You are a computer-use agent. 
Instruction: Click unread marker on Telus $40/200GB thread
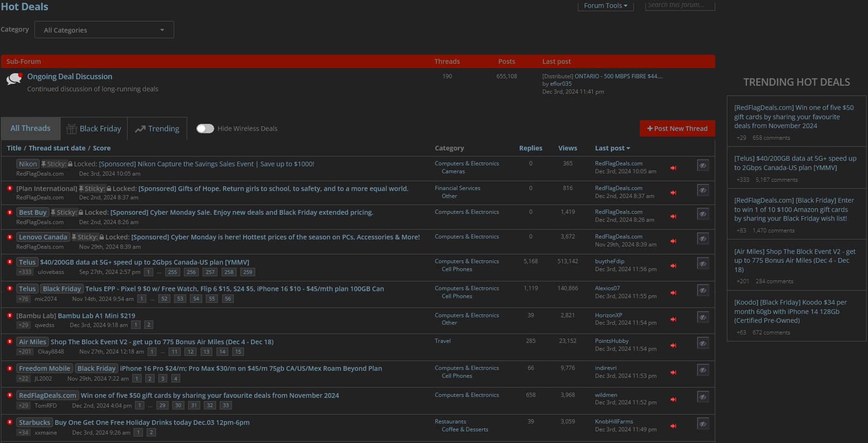(x=9, y=262)
